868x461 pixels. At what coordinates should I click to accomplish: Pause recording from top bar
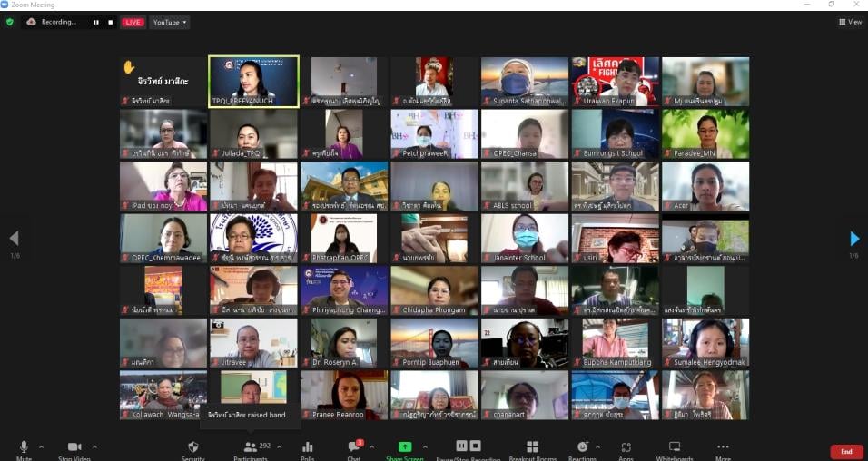coord(95,22)
